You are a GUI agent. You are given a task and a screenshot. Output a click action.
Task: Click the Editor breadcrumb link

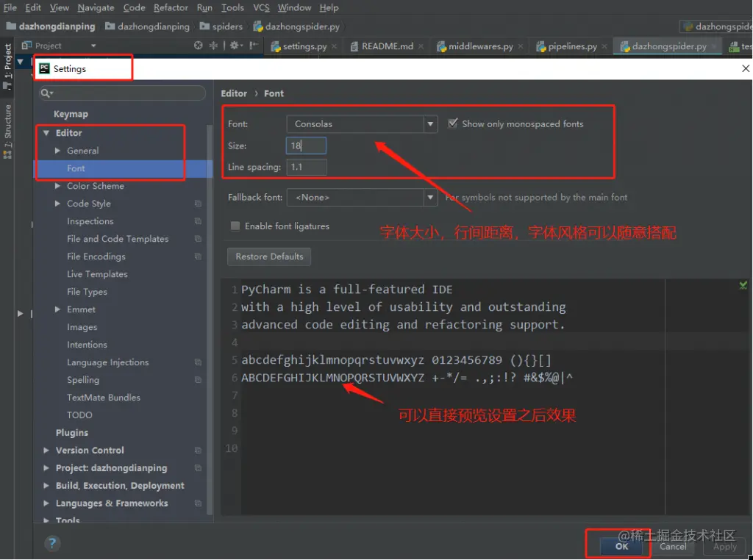coord(234,93)
